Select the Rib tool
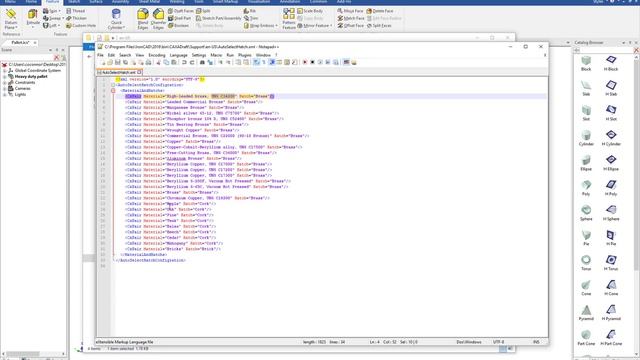Screen dimensions: 640x360 coord(249,11)
